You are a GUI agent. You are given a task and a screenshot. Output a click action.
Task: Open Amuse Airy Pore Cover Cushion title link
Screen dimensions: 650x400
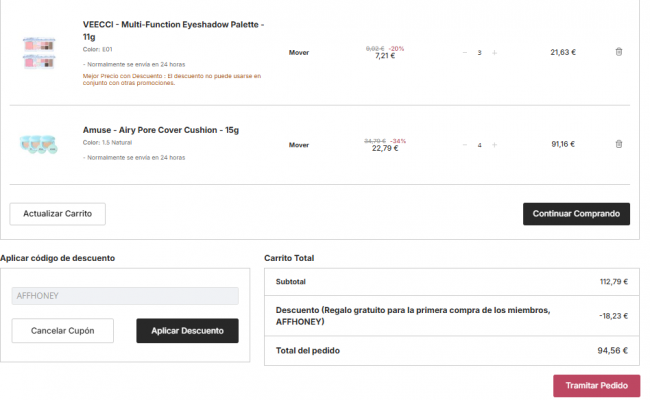161,130
